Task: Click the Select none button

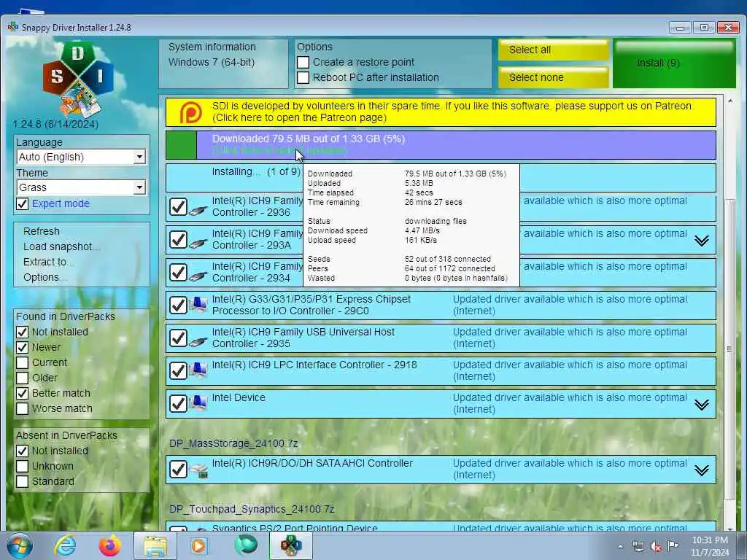Action: 554,77
